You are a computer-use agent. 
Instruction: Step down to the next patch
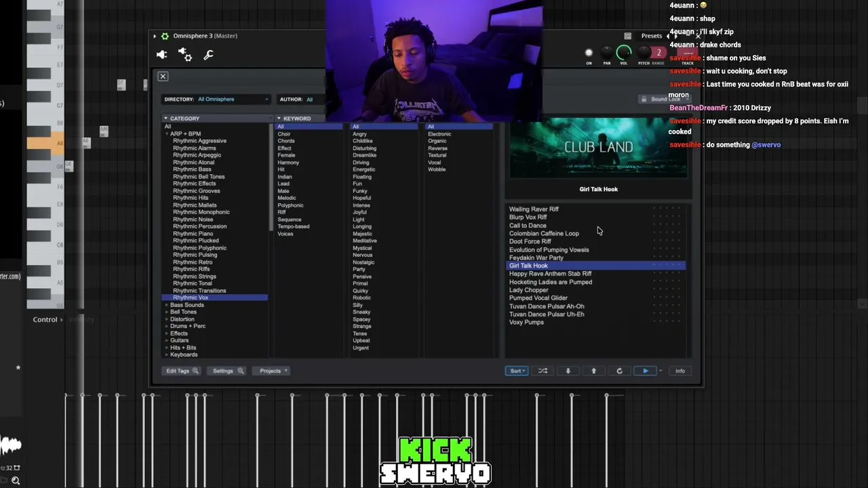coord(568,371)
